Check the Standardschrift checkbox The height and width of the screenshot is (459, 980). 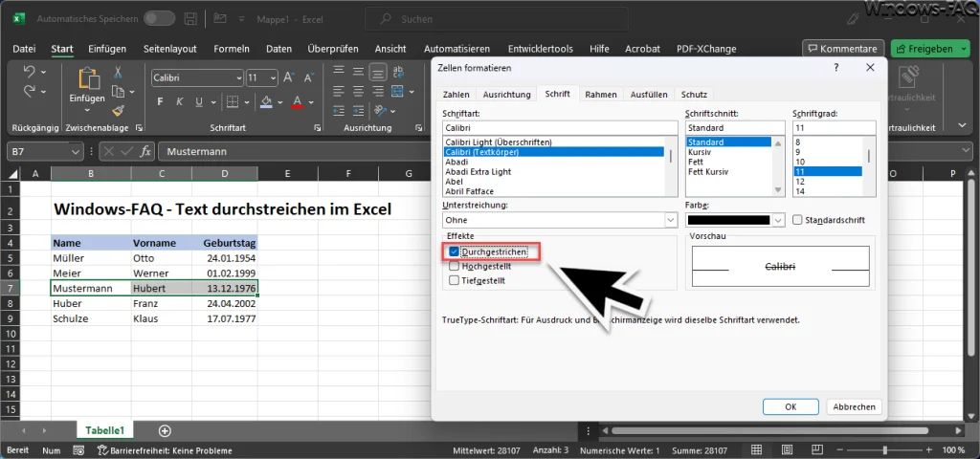click(x=797, y=220)
